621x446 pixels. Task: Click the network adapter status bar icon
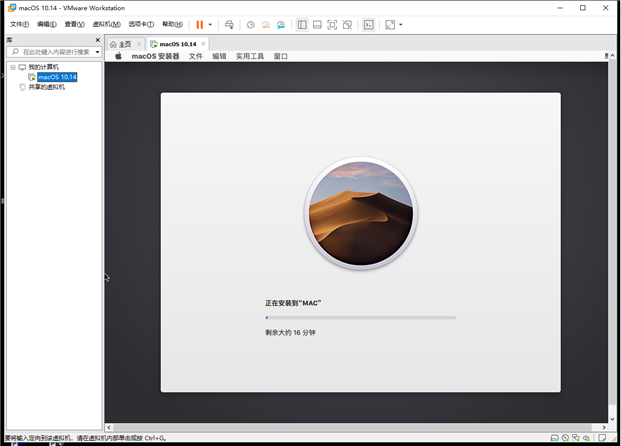[576, 438]
